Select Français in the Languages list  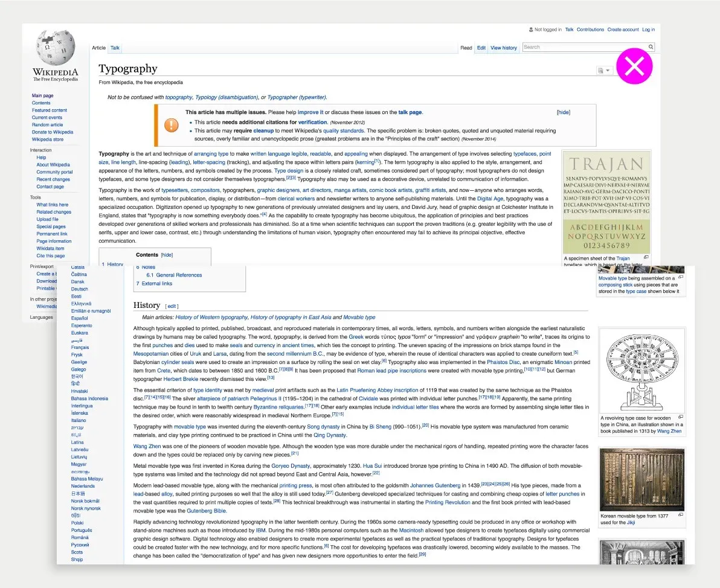coord(80,348)
